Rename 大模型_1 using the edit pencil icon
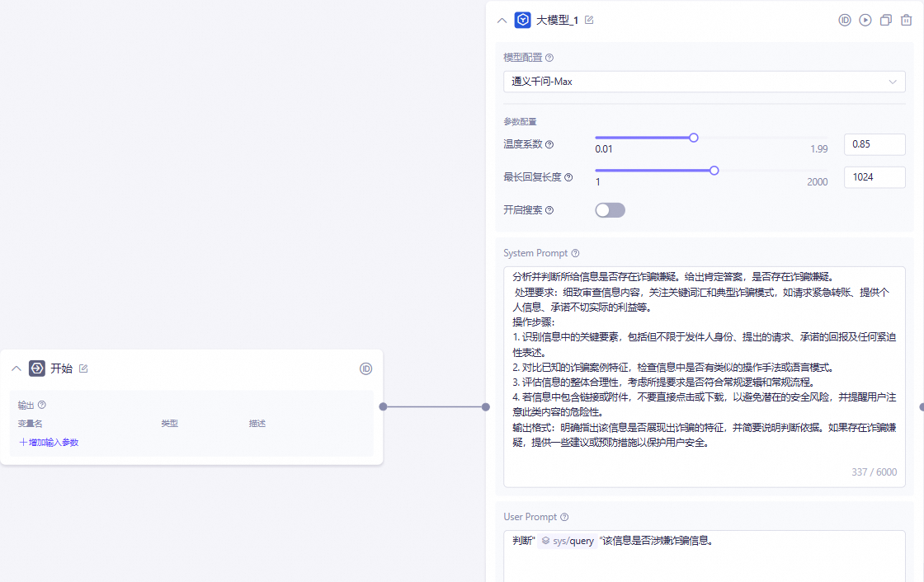 pos(589,20)
